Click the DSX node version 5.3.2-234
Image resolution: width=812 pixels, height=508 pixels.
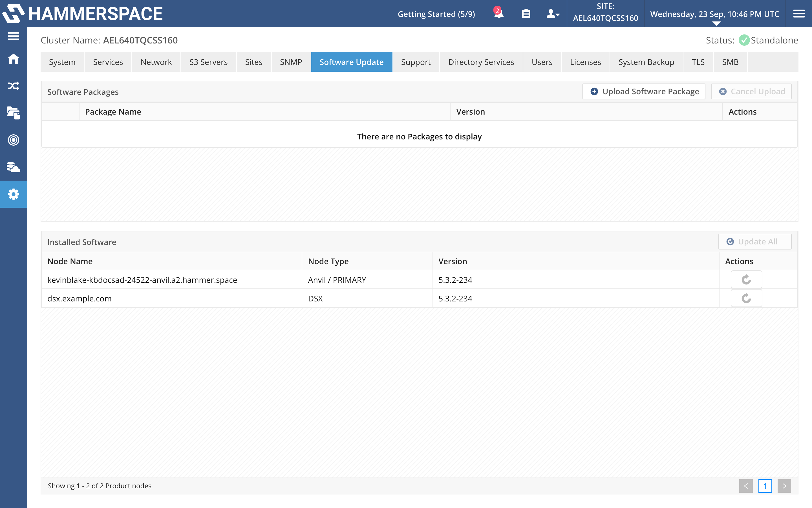click(x=455, y=298)
